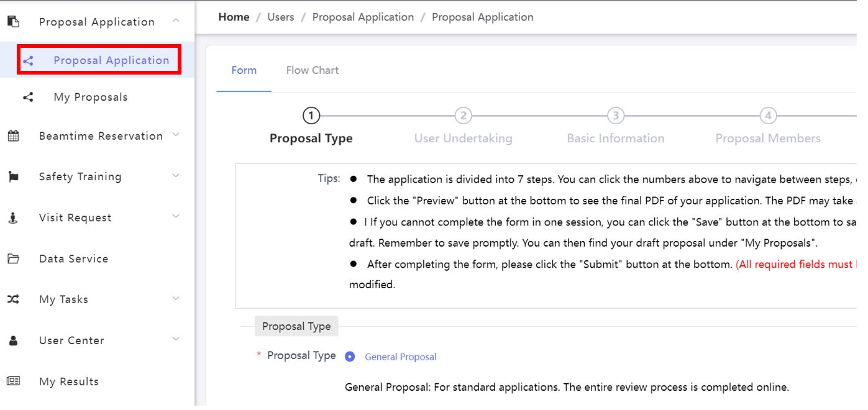Collapse the Proposal Application menu chevron
This screenshot has height=410, width=868.
pos(176,21)
